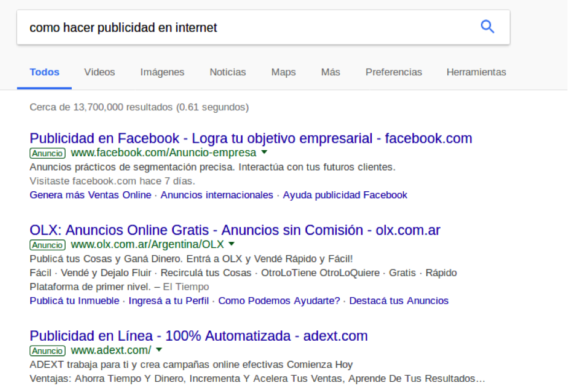The width and height of the screenshot is (568, 392).
Task: Click the Anuncio badge next to facebook.com URL
Action: [48, 153]
